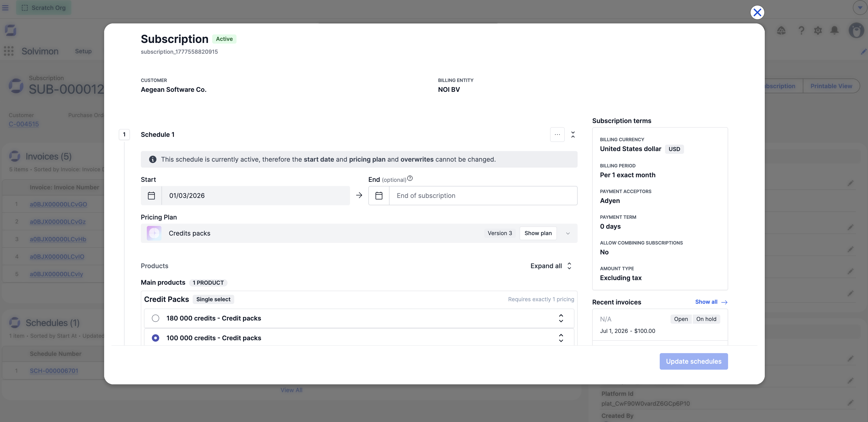868x422 pixels.
Task: Click the On hold invoice status tag
Action: (706, 319)
